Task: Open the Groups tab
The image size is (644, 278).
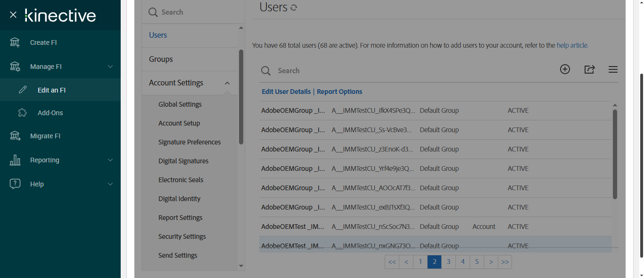Action: click(x=161, y=59)
